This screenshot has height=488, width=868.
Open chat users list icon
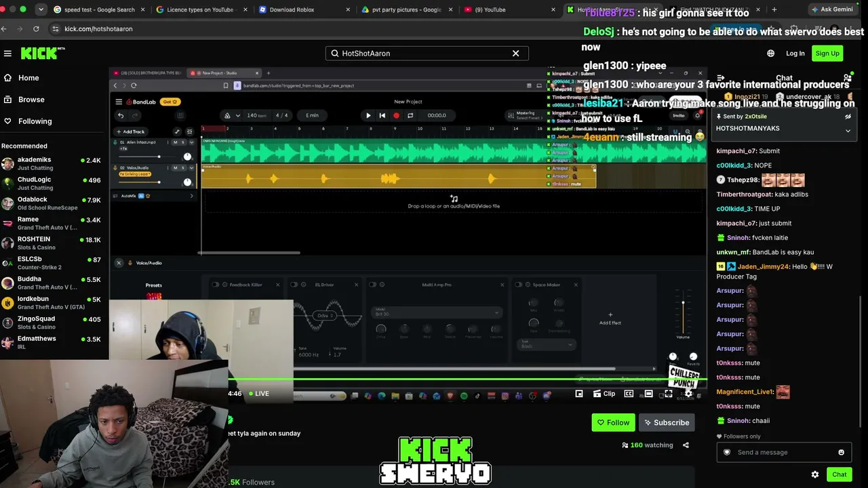pos(848,78)
